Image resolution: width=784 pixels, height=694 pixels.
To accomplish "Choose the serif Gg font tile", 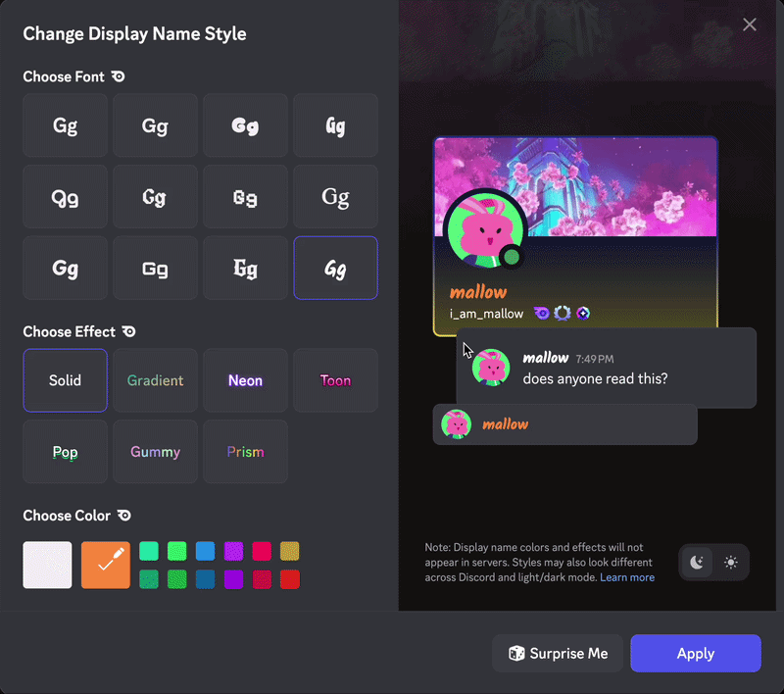I will 335,196.
